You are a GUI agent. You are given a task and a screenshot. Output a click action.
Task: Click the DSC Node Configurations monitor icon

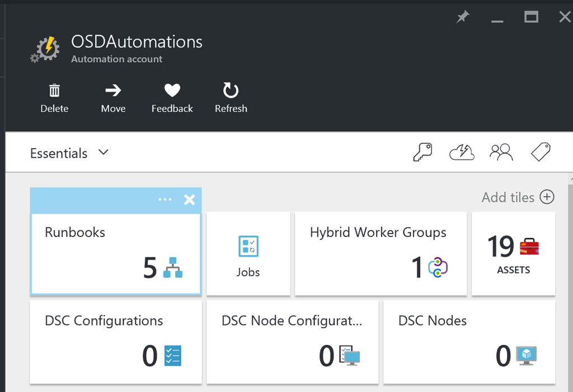(350, 356)
